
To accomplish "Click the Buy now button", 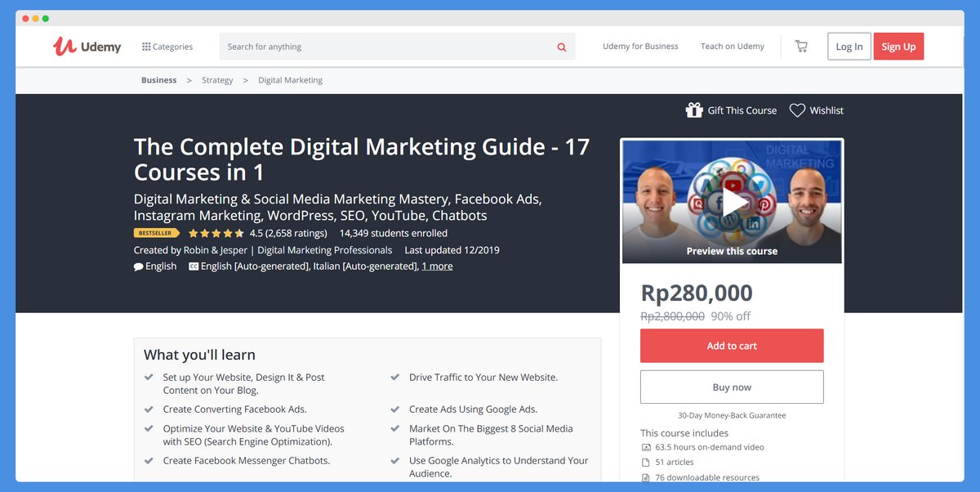I will point(732,387).
